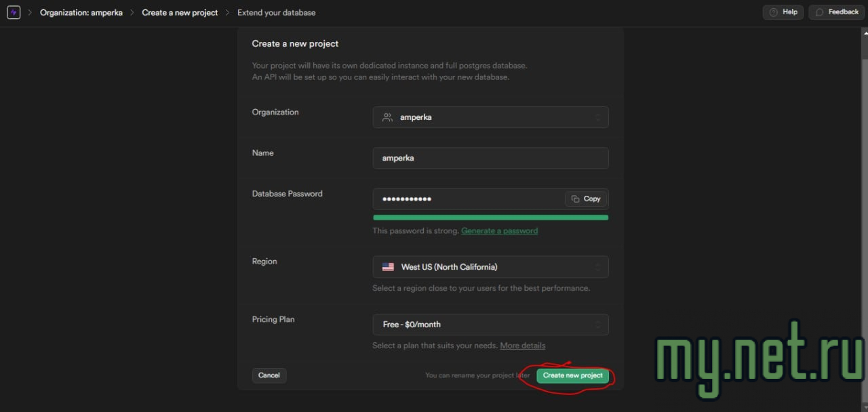
Task: Focus the project Name input field
Action: [x=490, y=158]
